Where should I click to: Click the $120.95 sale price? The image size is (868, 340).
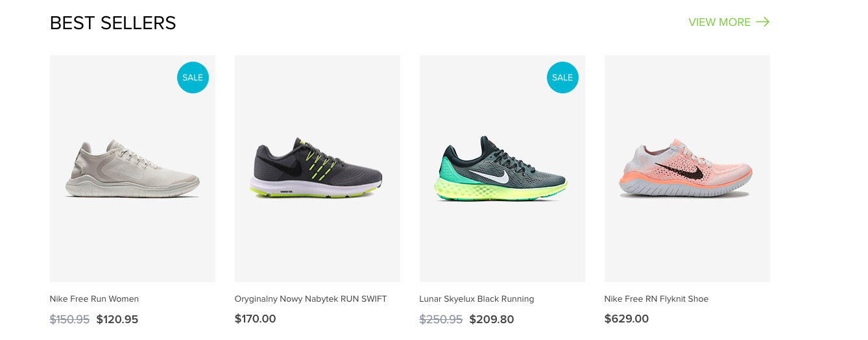(117, 319)
